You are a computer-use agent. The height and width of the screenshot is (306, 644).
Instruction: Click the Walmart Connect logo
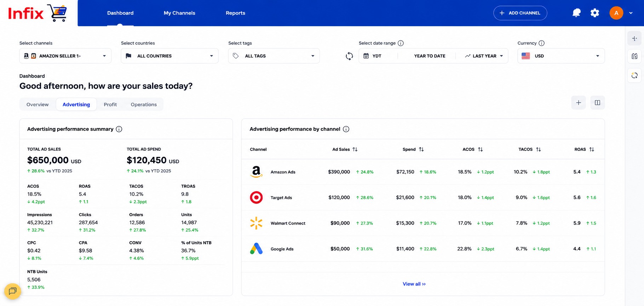[256, 223]
